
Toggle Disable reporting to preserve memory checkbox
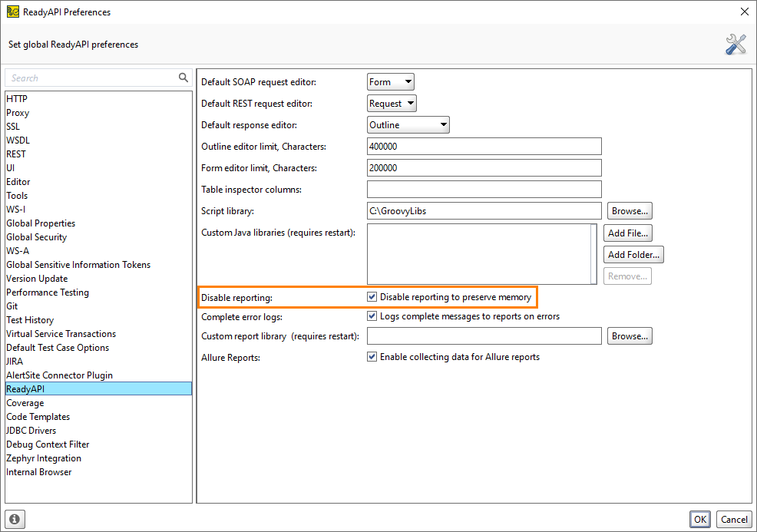[x=372, y=297]
